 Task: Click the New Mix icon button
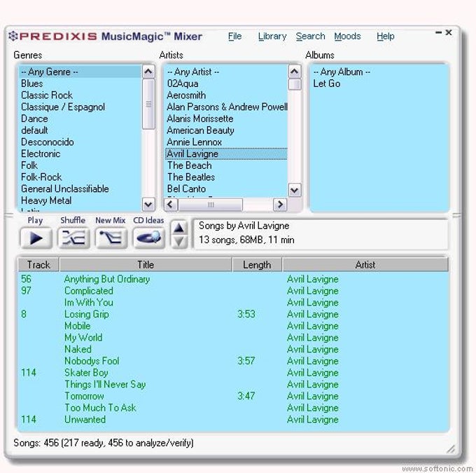tap(111, 238)
